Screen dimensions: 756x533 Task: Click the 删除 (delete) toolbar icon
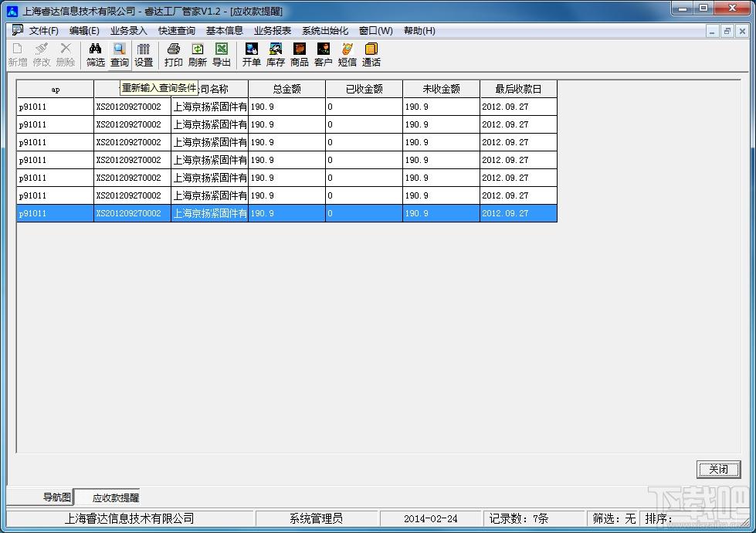point(66,55)
